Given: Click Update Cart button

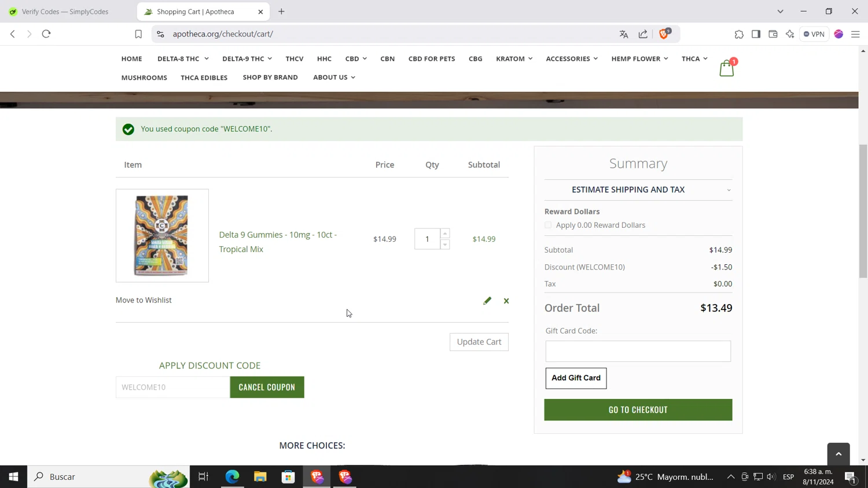Looking at the screenshot, I should pos(479,342).
